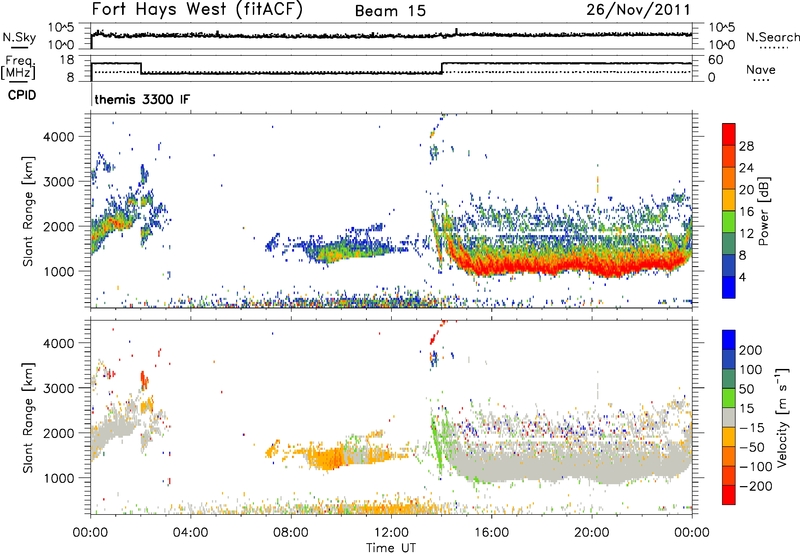This screenshot has width=800, height=554.
Task: Click the "themis 3300 IF" CPID text
Action: click(x=142, y=99)
